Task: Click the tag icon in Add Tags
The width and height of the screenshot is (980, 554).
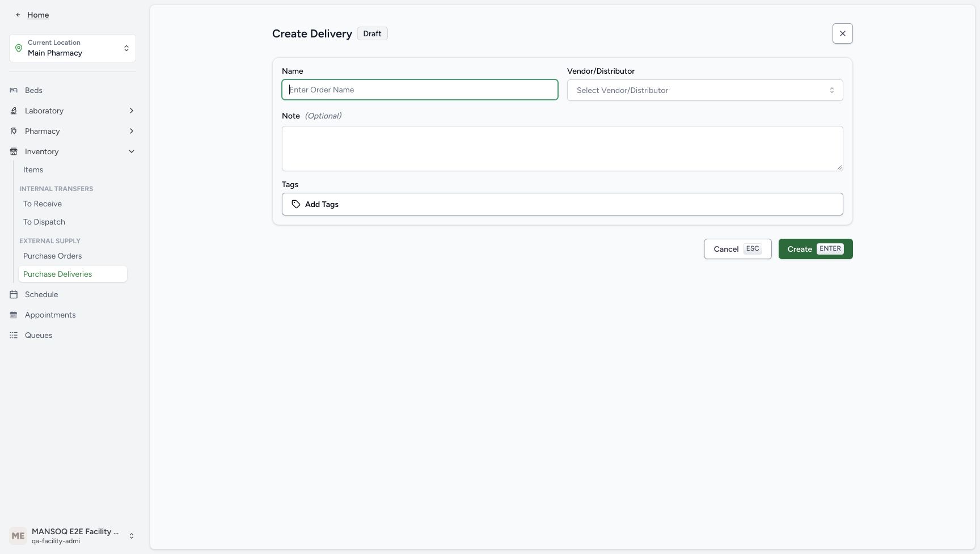Action: coord(295,204)
